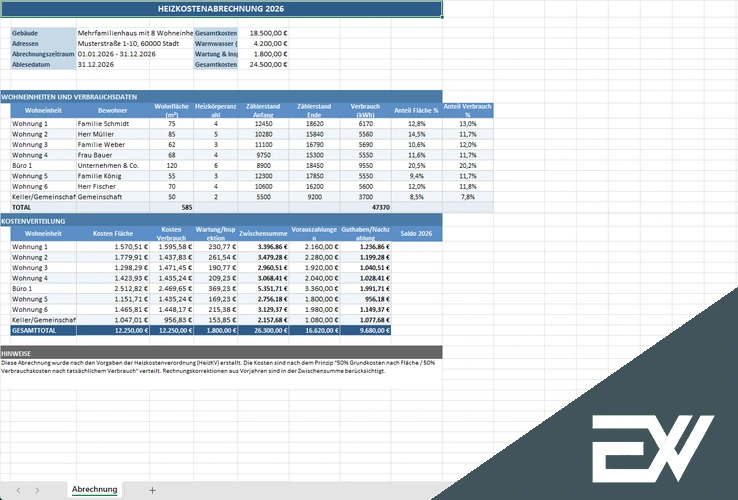Screen dimensions: 738x500
Task: Select the Unternehmen & Co. cell
Action: [113, 165]
